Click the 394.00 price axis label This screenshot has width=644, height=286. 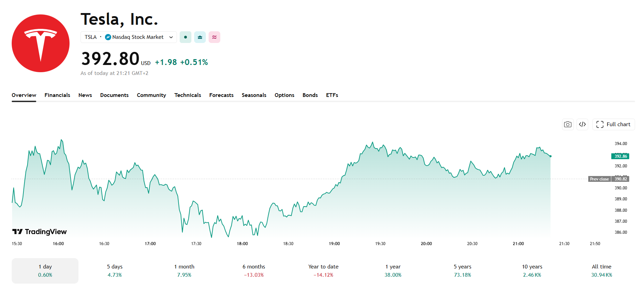621,144
